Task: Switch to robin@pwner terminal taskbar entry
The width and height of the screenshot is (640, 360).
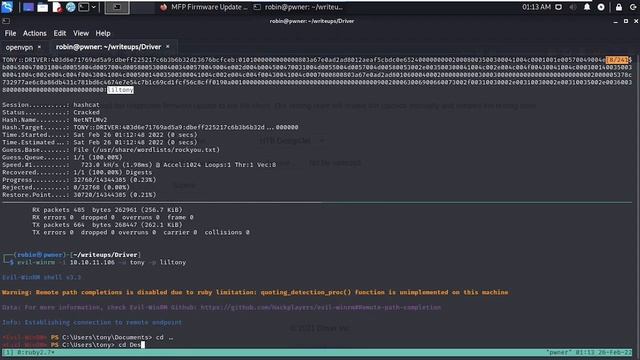Action: pos(298,7)
